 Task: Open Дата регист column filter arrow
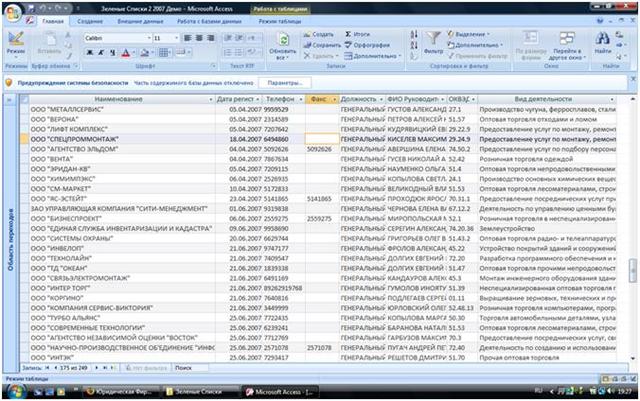click(258, 100)
